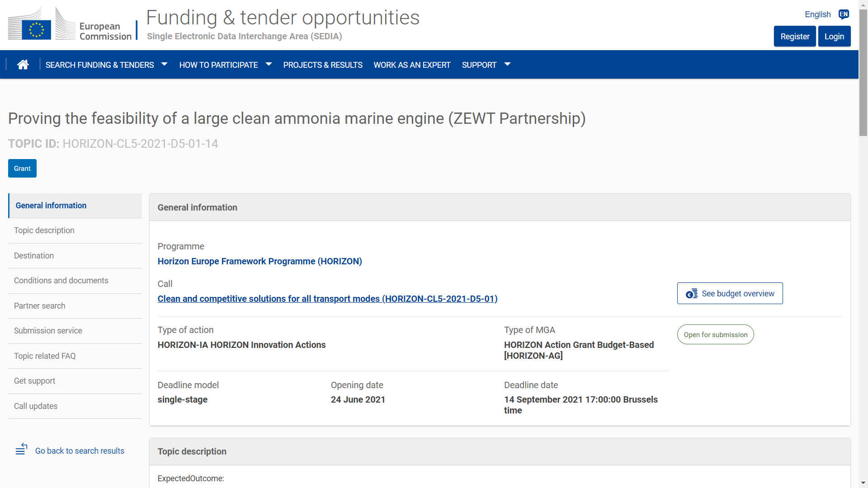The width and height of the screenshot is (868, 488).
Task: Click the page title about ammonia engine
Action: tap(297, 118)
